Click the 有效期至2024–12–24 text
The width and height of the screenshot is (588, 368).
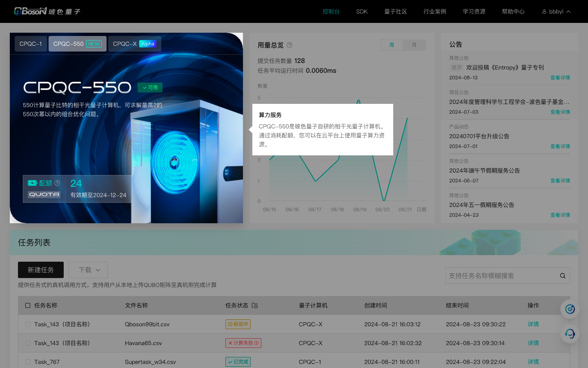tap(98, 195)
